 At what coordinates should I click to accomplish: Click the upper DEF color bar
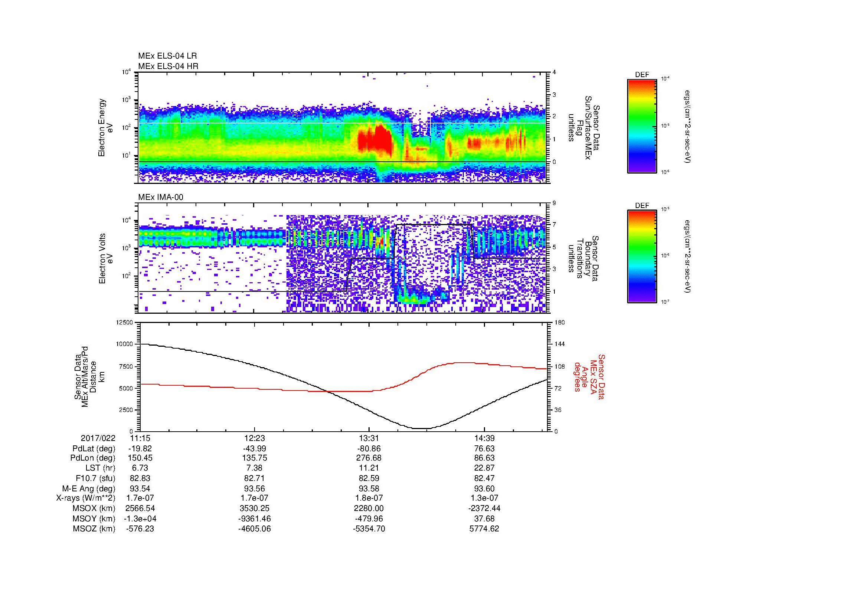pyautogui.click(x=642, y=126)
